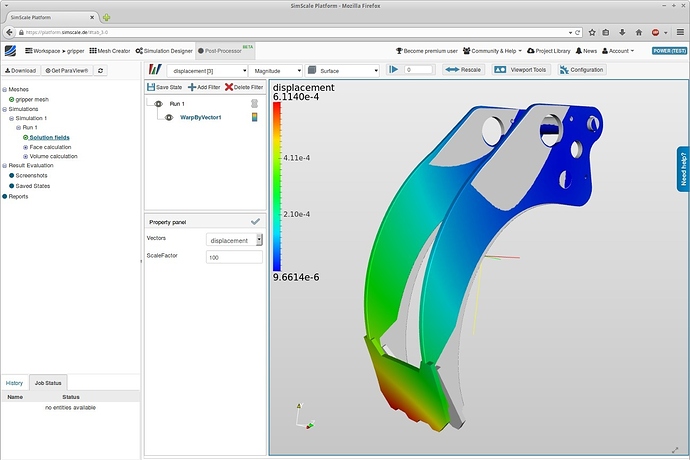Go to Firefox home page icon
This screenshot has width=690, height=460.
point(639,32)
